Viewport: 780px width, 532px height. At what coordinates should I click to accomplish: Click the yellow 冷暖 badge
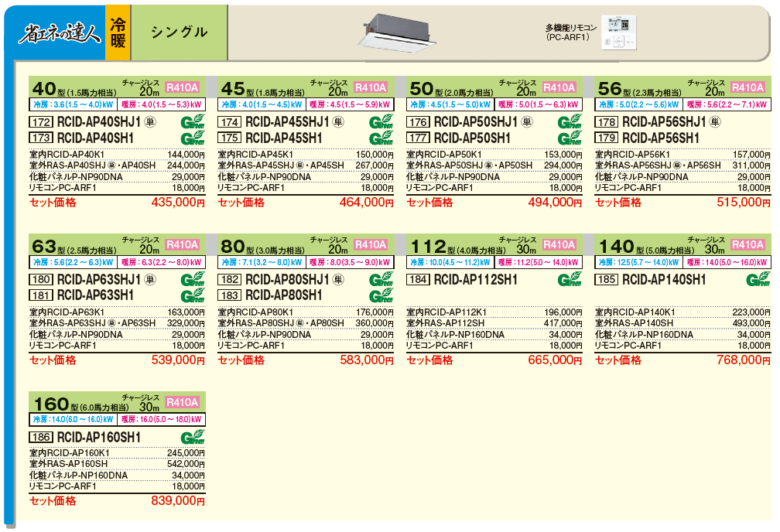118,32
